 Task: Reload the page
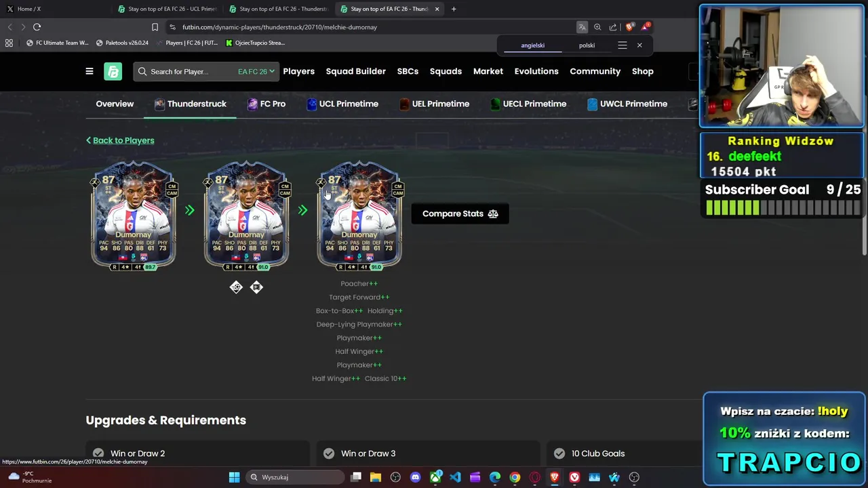(37, 27)
